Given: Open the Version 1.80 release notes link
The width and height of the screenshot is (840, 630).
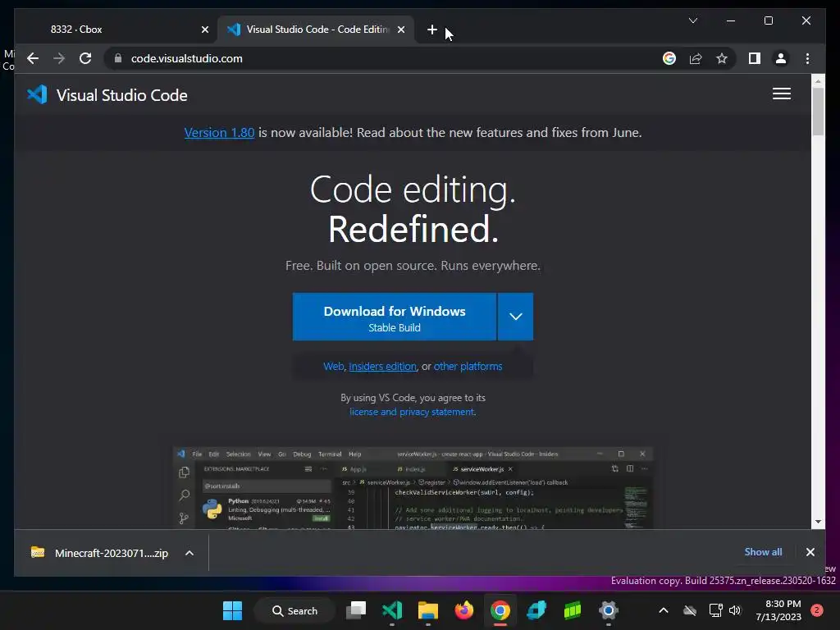Looking at the screenshot, I should [219, 132].
